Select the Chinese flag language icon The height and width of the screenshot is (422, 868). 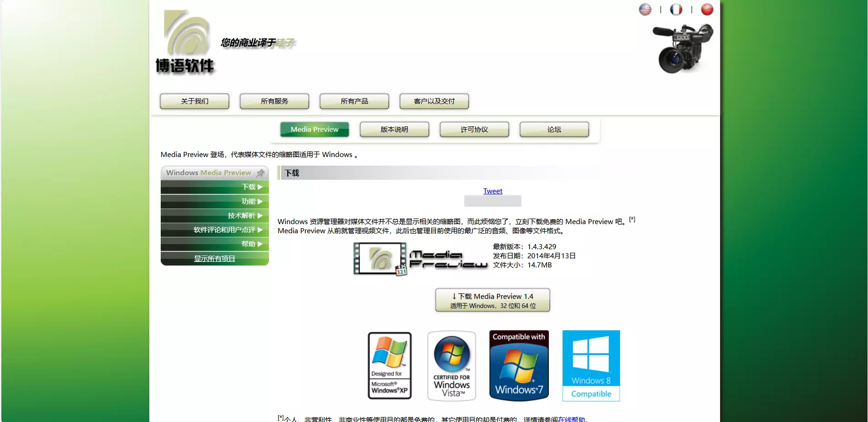707,9
